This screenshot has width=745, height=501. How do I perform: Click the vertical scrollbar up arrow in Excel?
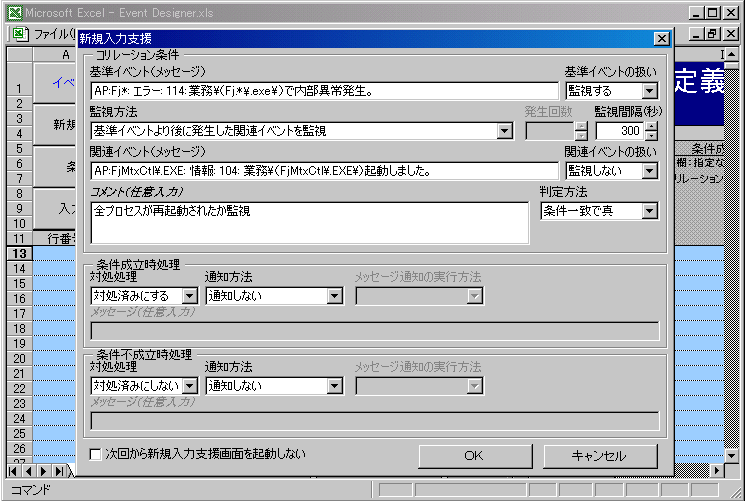click(x=732, y=55)
